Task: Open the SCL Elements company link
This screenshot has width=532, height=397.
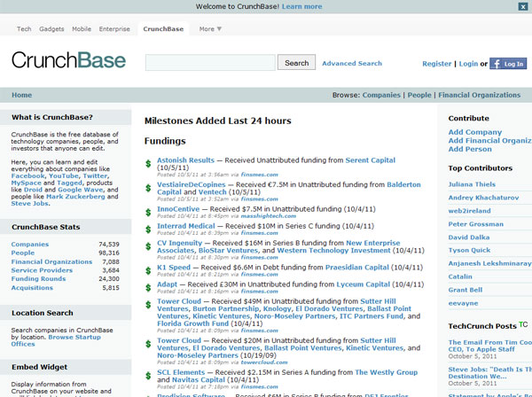Action: point(181,372)
